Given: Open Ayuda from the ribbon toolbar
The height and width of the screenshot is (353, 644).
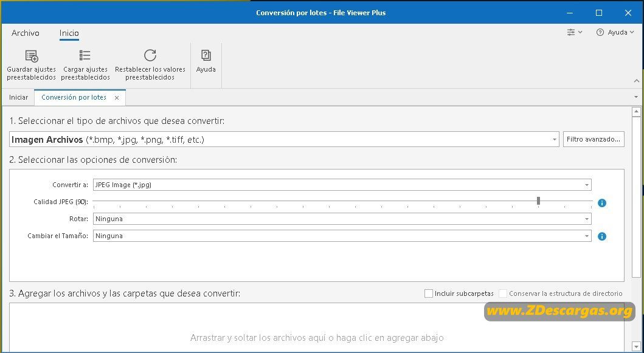Looking at the screenshot, I should point(206,61).
